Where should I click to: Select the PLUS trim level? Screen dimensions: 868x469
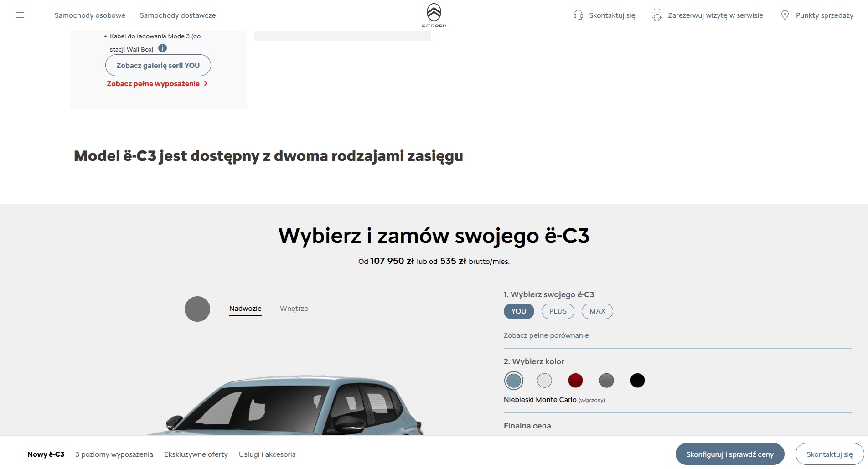coord(558,311)
